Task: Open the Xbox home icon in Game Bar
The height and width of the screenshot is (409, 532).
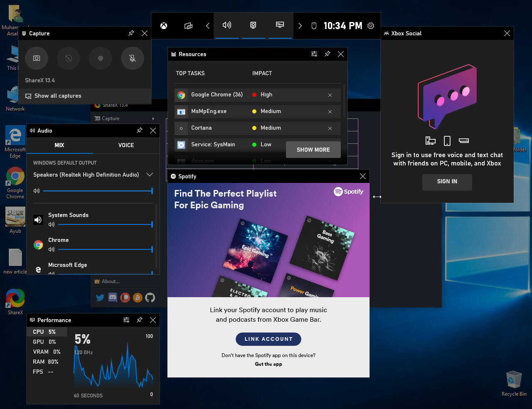Action: 164,26
